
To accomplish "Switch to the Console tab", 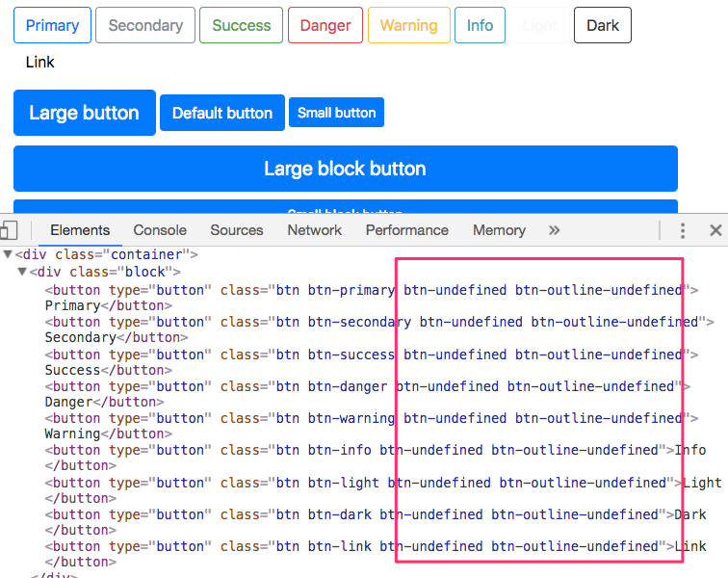I will (x=160, y=230).
